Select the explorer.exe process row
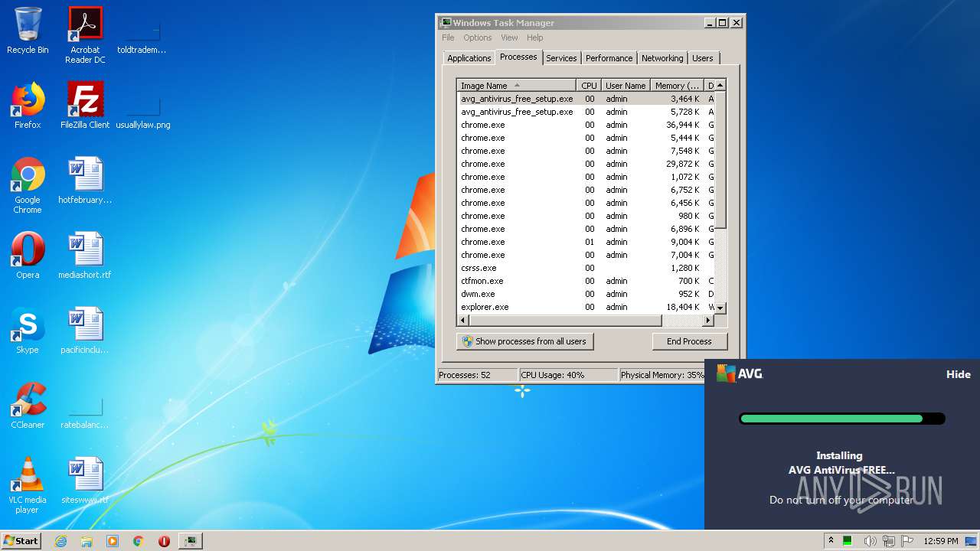 (586, 307)
